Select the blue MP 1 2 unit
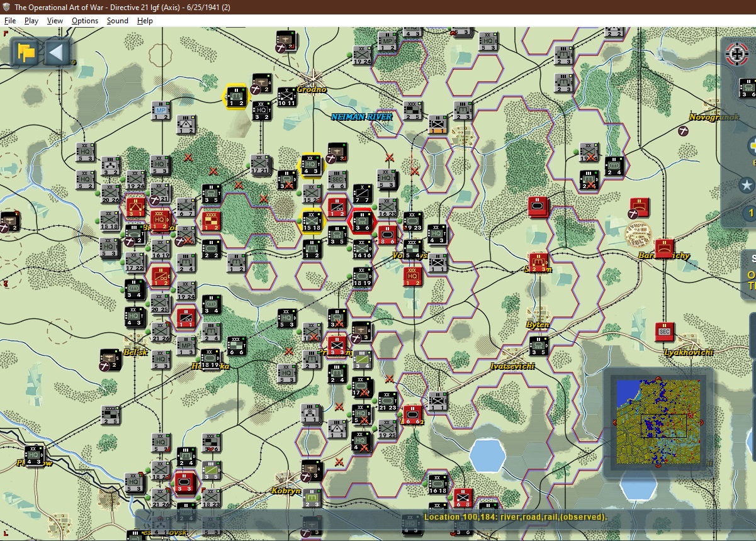This screenshot has width=756, height=541. pyautogui.click(x=161, y=111)
